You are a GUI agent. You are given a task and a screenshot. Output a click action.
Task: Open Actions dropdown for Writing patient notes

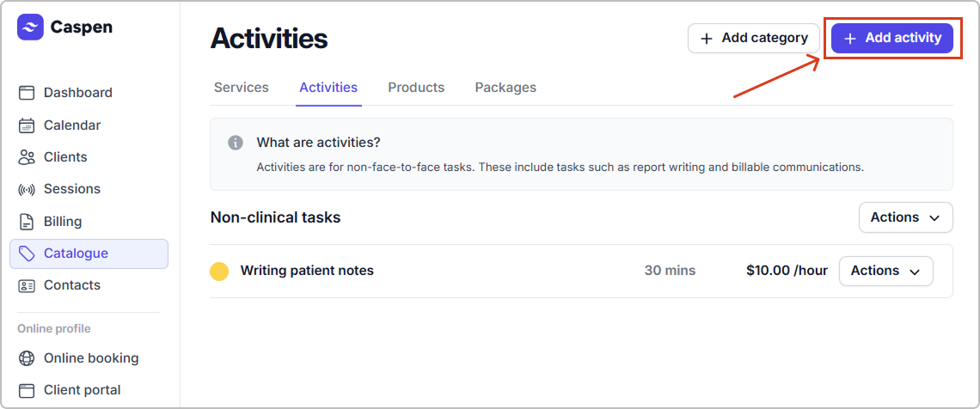pyautogui.click(x=885, y=271)
